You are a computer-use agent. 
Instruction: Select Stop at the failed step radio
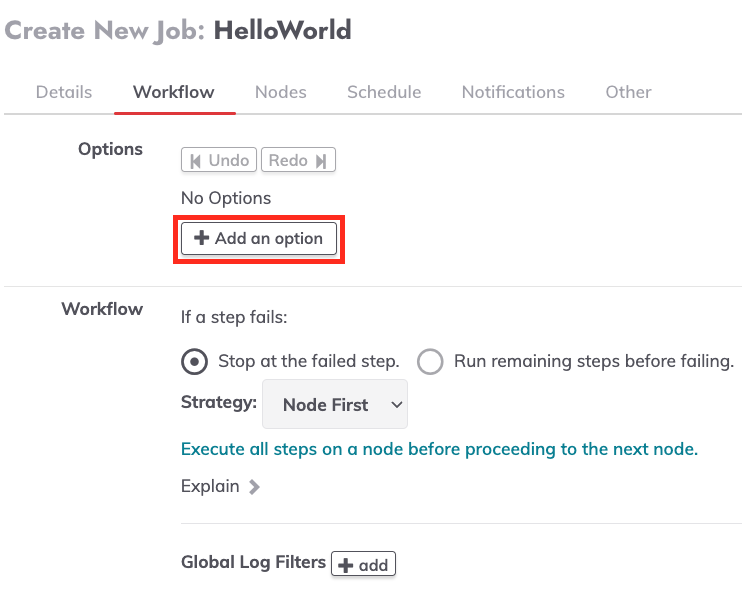click(x=194, y=362)
